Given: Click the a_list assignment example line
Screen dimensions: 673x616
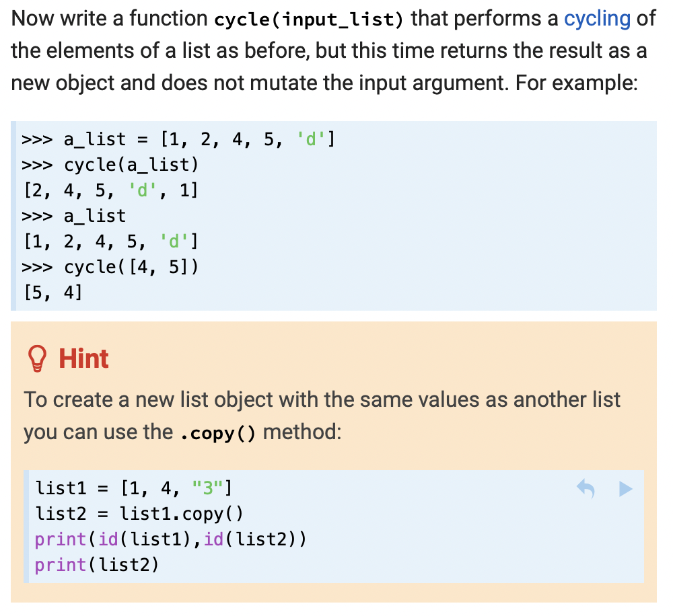Looking at the screenshot, I should click(178, 139).
